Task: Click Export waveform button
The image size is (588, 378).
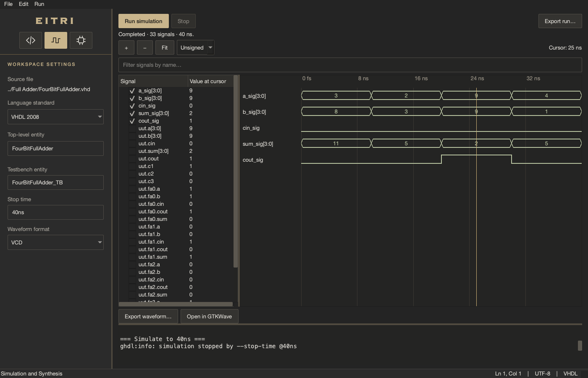Action: point(148,317)
